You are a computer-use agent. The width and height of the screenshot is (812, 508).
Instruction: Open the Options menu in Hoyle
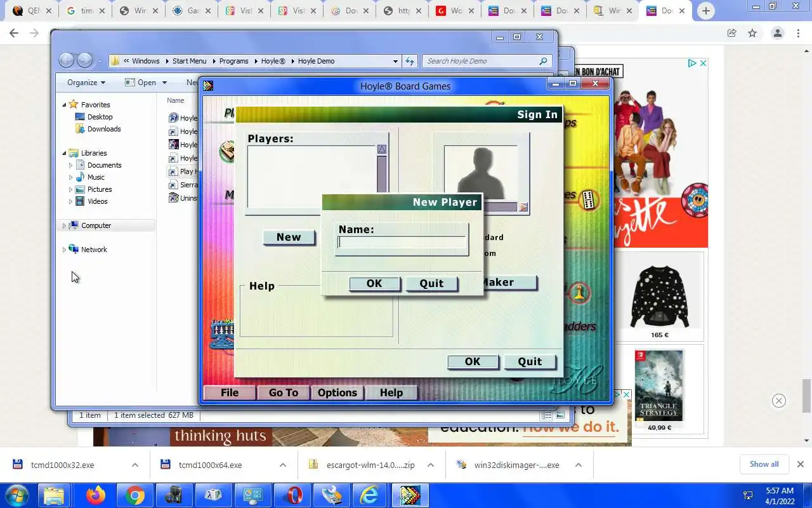(337, 392)
